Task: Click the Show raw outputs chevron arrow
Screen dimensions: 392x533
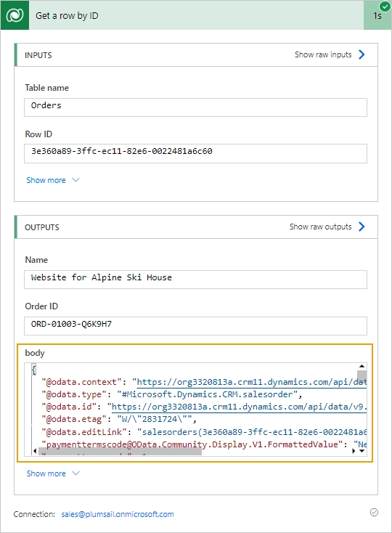Action: click(362, 227)
